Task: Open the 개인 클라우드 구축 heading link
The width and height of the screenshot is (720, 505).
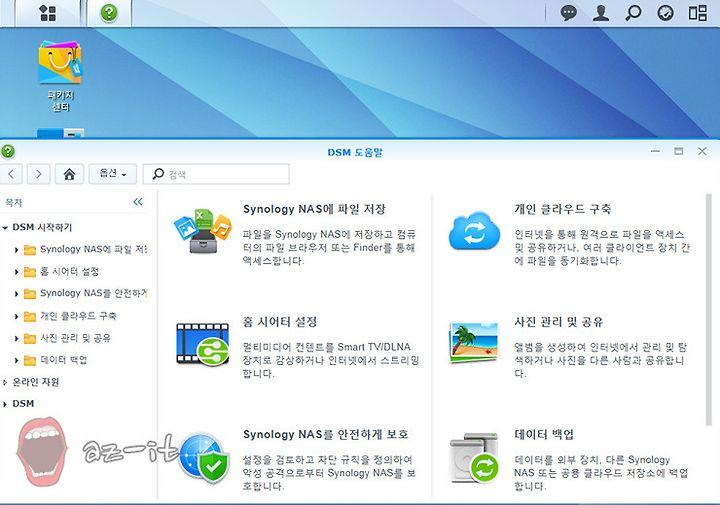Action: point(562,209)
